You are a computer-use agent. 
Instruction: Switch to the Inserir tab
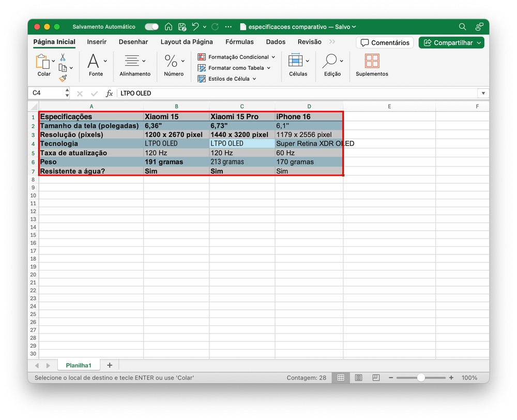click(x=97, y=42)
